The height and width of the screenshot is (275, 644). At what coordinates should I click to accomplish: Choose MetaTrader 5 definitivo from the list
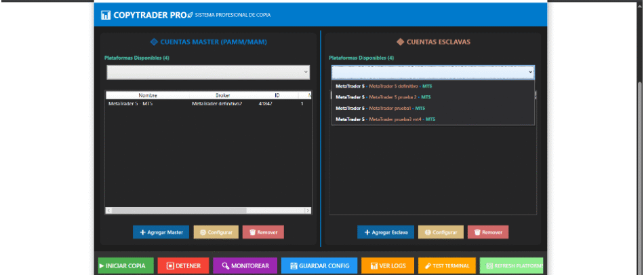(384, 86)
